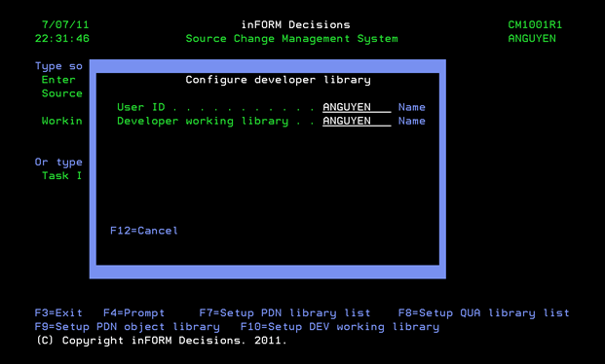Click F7=Setup PDN library list
605x364 pixels.
[x=284, y=312]
